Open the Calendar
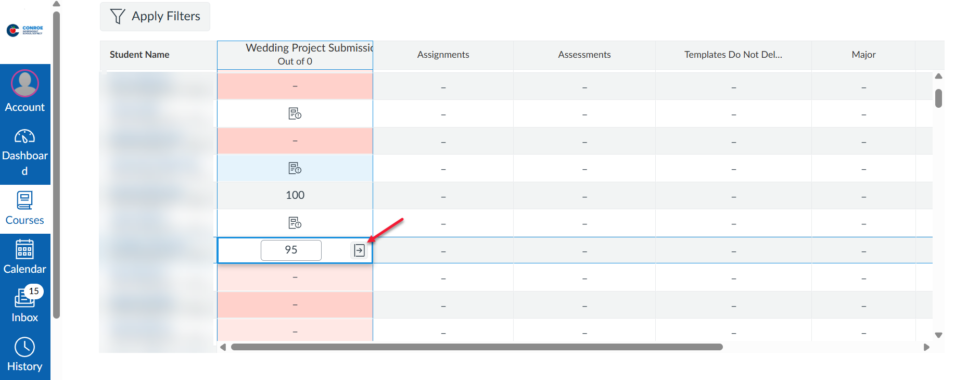 coord(25,257)
